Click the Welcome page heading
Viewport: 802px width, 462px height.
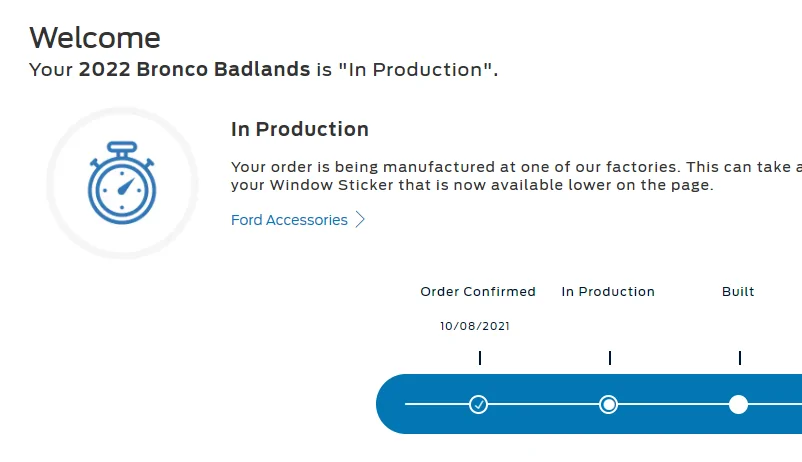95,38
